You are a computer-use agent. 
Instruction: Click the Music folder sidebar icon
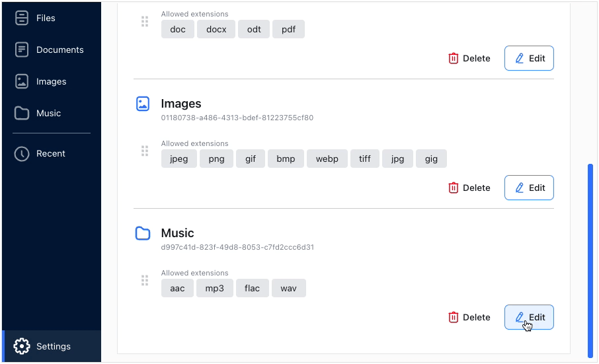coord(22,113)
